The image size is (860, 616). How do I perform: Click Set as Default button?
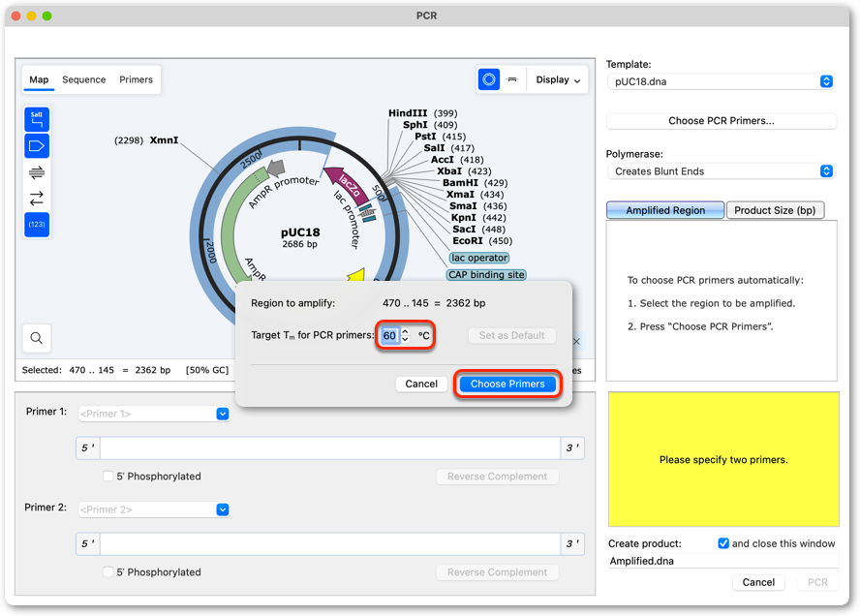tap(511, 335)
